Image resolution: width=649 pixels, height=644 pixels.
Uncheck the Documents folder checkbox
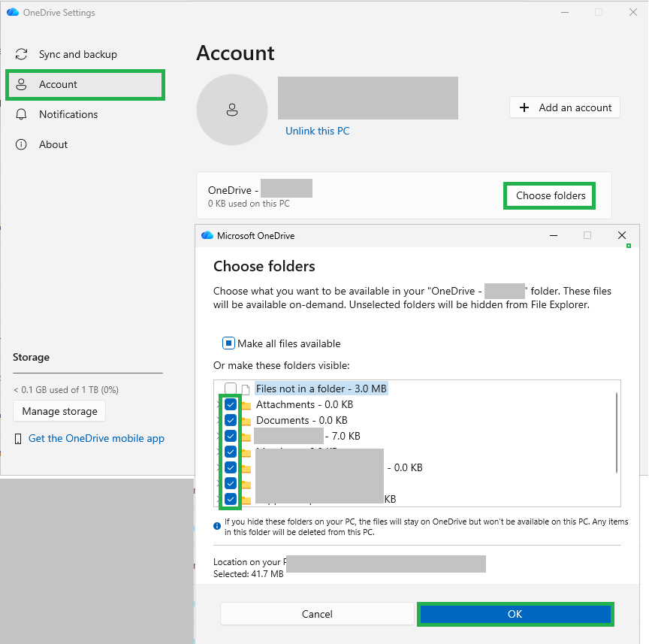(231, 420)
